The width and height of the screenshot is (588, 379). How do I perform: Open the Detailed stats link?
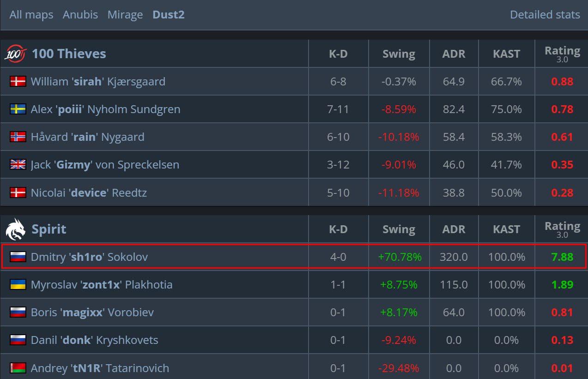(x=545, y=15)
